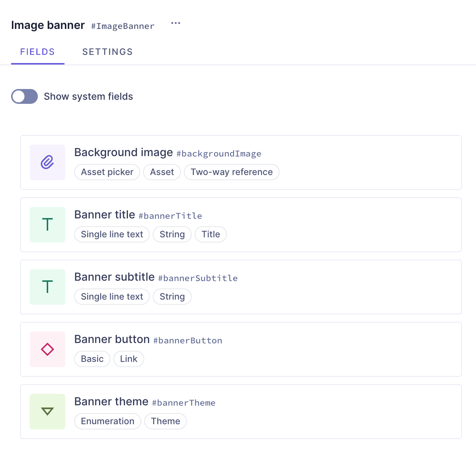Image resolution: width=476 pixels, height=465 pixels.
Task: Click the String badge on Banner subtitle
Action: [x=172, y=297]
